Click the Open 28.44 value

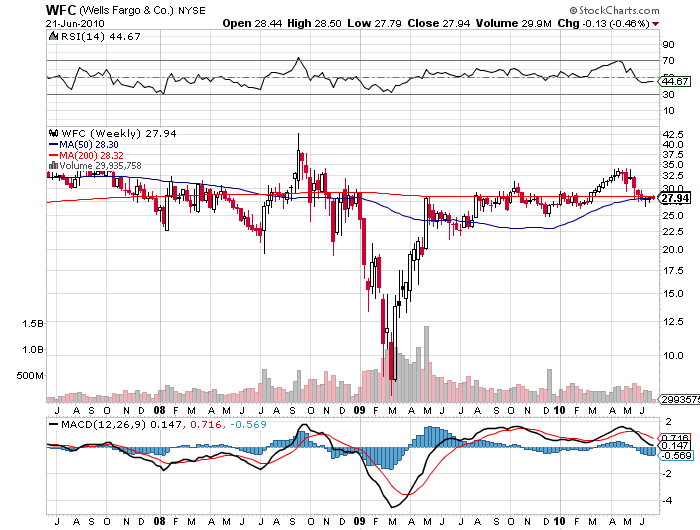[252, 24]
